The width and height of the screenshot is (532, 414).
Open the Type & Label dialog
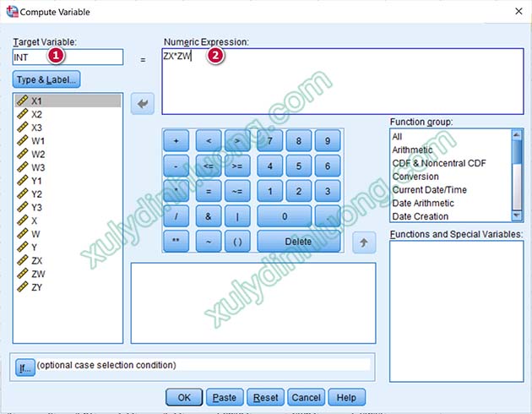pyautogui.click(x=46, y=79)
